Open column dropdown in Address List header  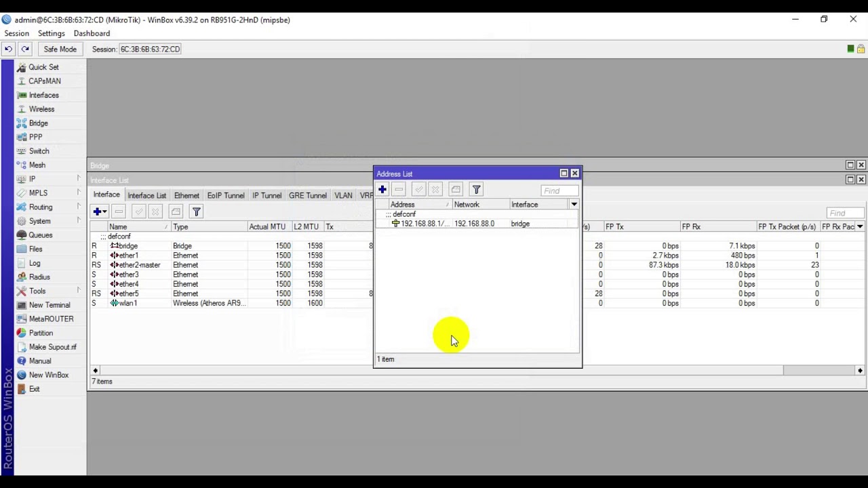[574, 205]
